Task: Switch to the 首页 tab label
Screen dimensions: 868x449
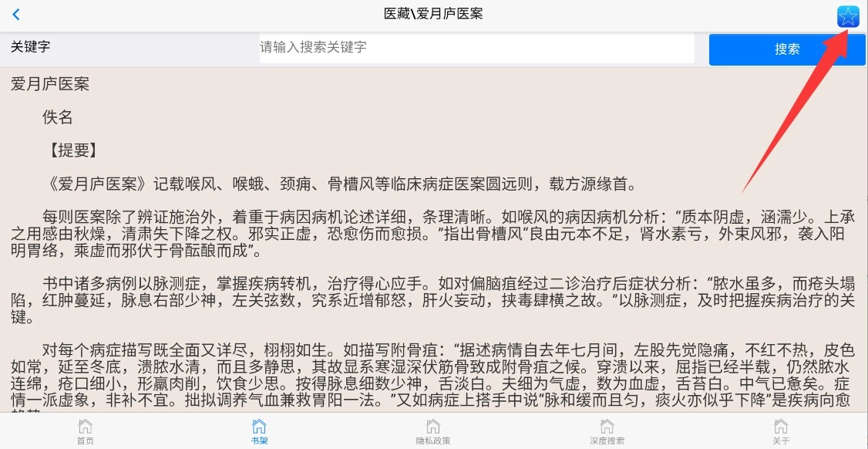Action: click(x=86, y=441)
